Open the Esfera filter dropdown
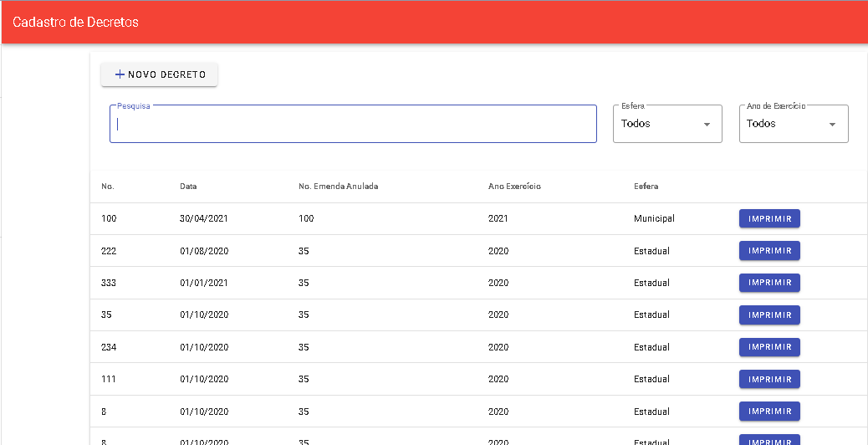868x445 pixels. coord(666,124)
